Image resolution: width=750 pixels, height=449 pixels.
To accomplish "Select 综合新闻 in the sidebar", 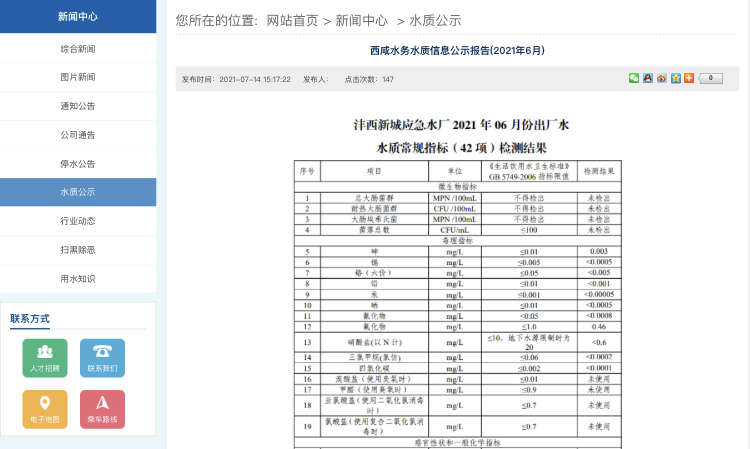I will pos(78,48).
